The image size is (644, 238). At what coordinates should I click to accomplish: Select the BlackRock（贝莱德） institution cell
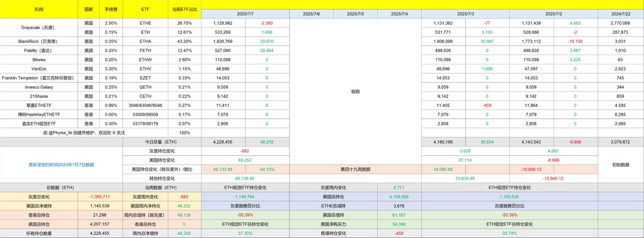point(40,41)
